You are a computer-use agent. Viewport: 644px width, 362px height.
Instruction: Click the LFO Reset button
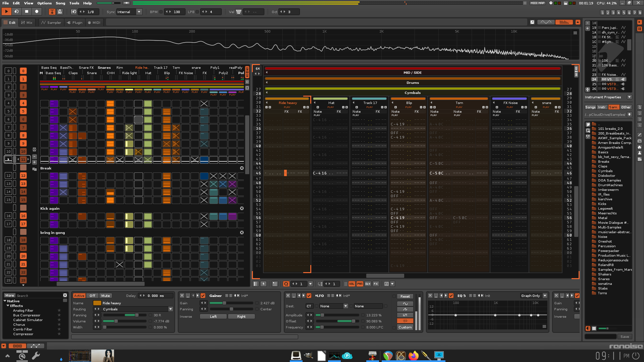point(405,296)
